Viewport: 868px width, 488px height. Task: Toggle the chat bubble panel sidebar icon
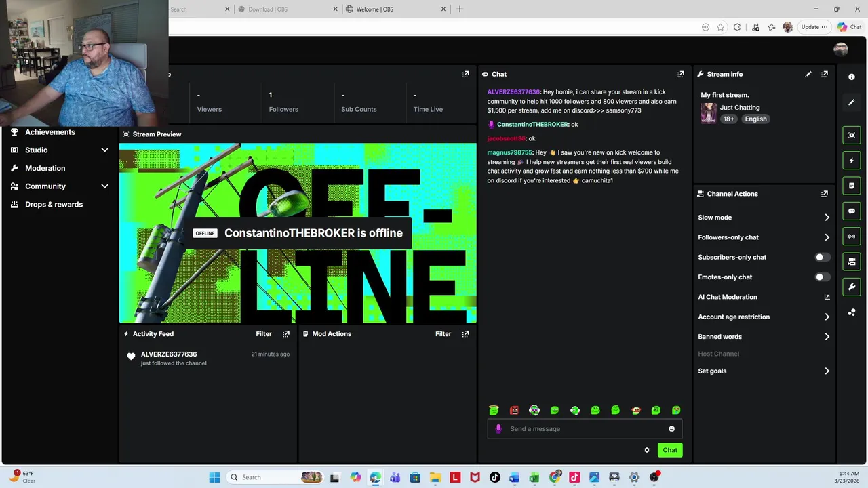(852, 211)
